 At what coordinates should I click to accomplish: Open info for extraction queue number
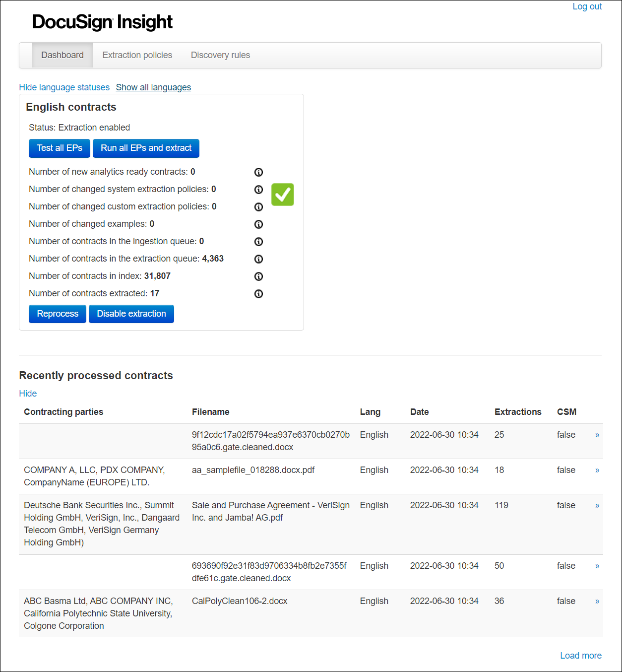258,259
